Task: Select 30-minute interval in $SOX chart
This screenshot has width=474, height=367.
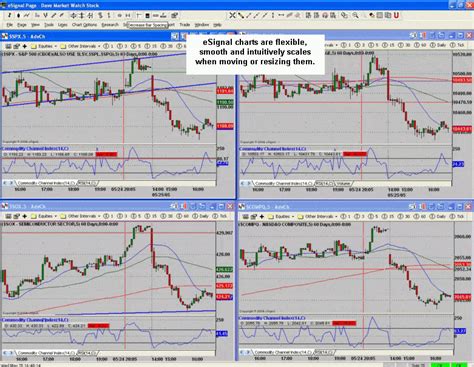Action: [166, 216]
